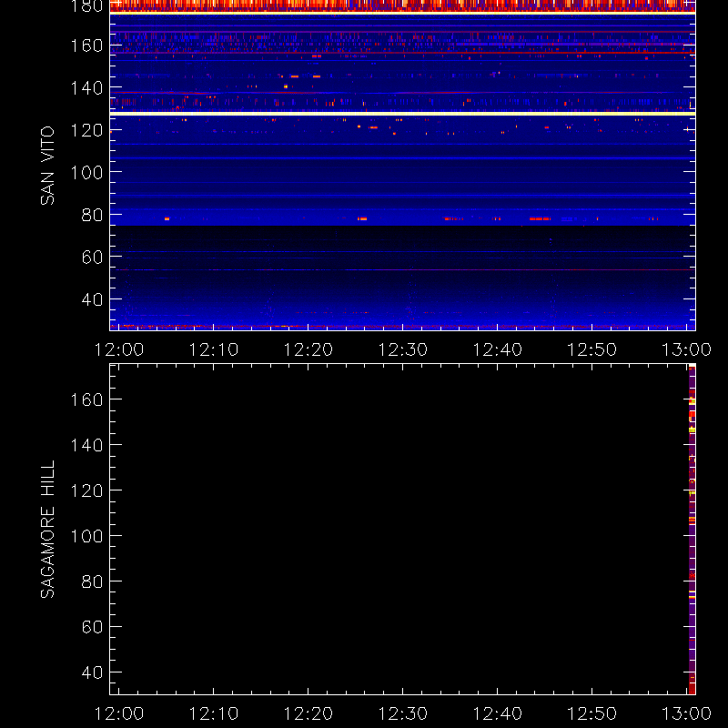Screen dimensions: 728x728
Task: Click the 120 frequency label on Sagamore Hill plot
Action: point(86,490)
